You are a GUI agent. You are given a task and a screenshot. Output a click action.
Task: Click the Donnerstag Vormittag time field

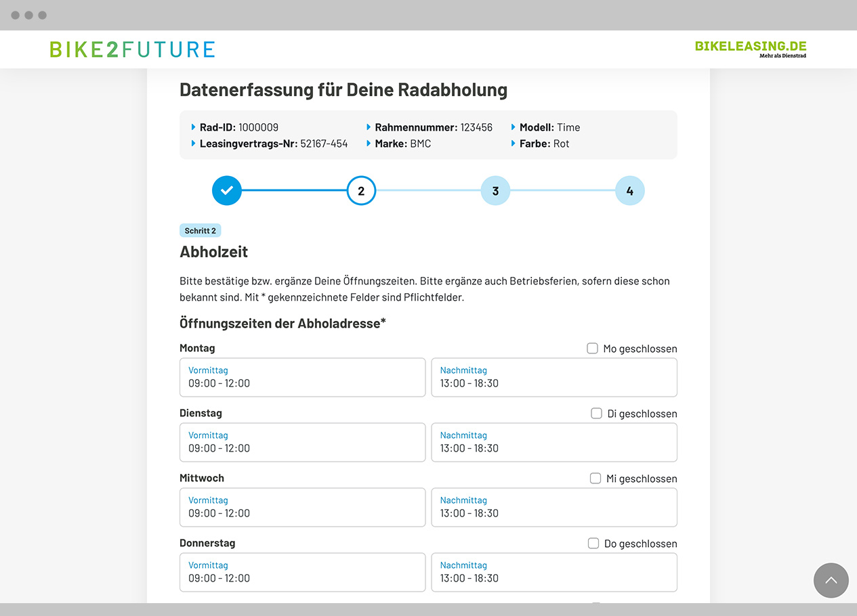(x=302, y=572)
